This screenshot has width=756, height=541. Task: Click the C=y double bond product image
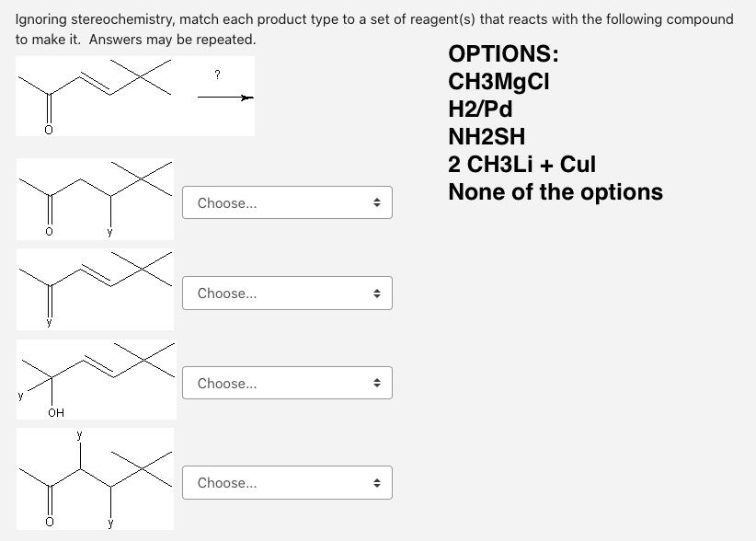click(x=95, y=289)
